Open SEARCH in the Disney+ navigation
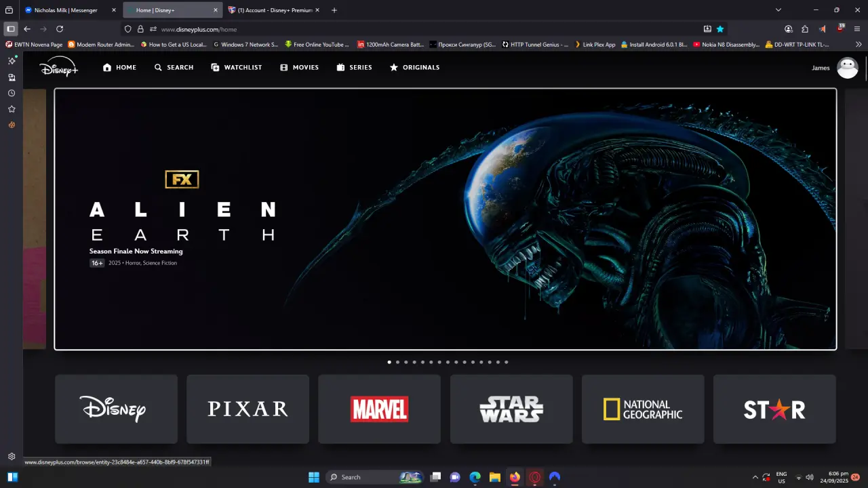The width and height of the screenshot is (868, 488). tap(174, 68)
